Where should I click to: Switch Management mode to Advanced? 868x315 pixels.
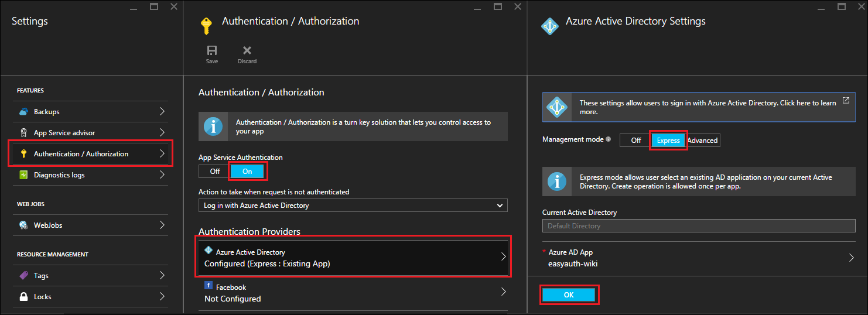tap(702, 141)
